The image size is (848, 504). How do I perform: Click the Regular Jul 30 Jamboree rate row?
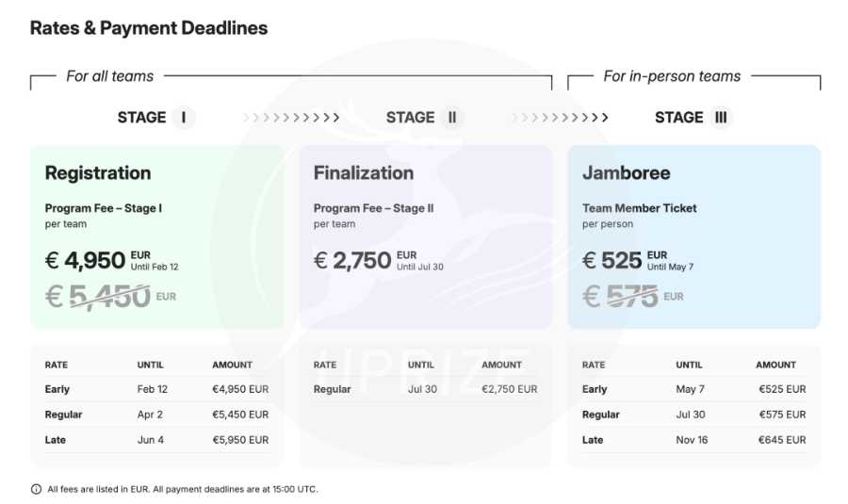tap(693, 415)
